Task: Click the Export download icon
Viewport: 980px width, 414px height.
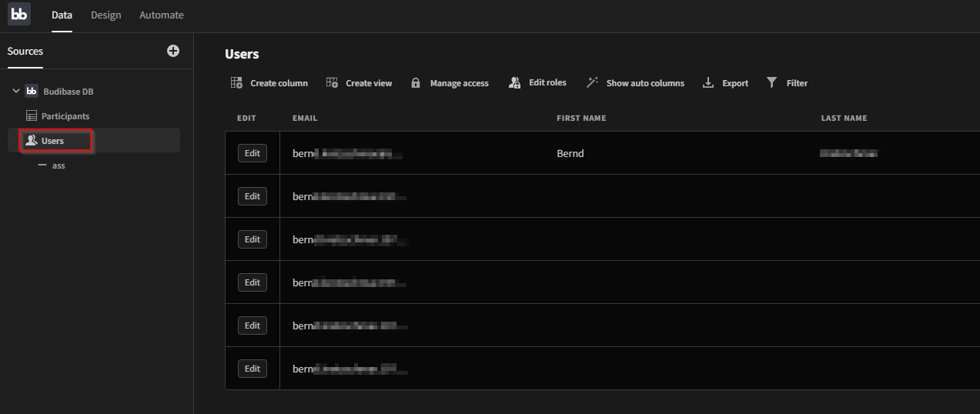Action: pyautogui.click(x=708, y=82)
